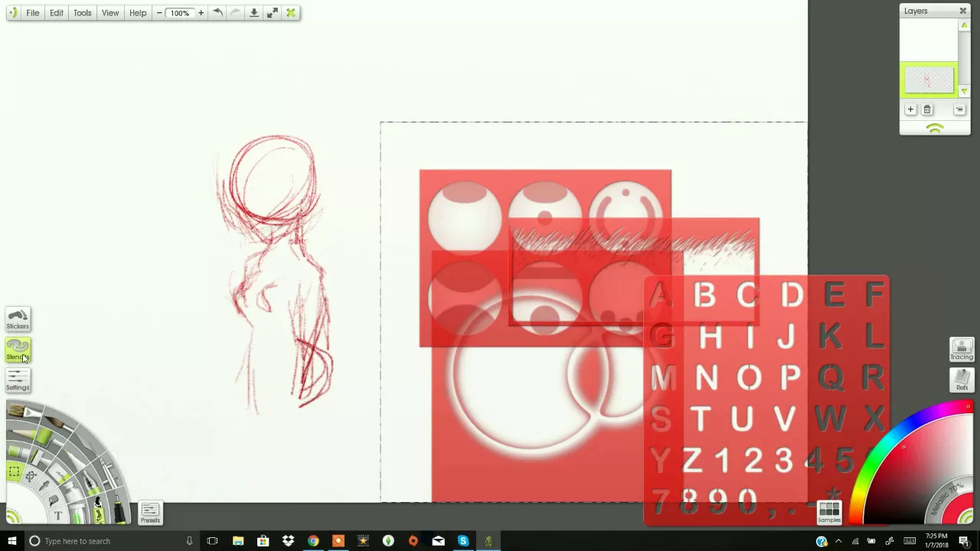
Task: Open the File menu
Action: (x=33, y=13)
